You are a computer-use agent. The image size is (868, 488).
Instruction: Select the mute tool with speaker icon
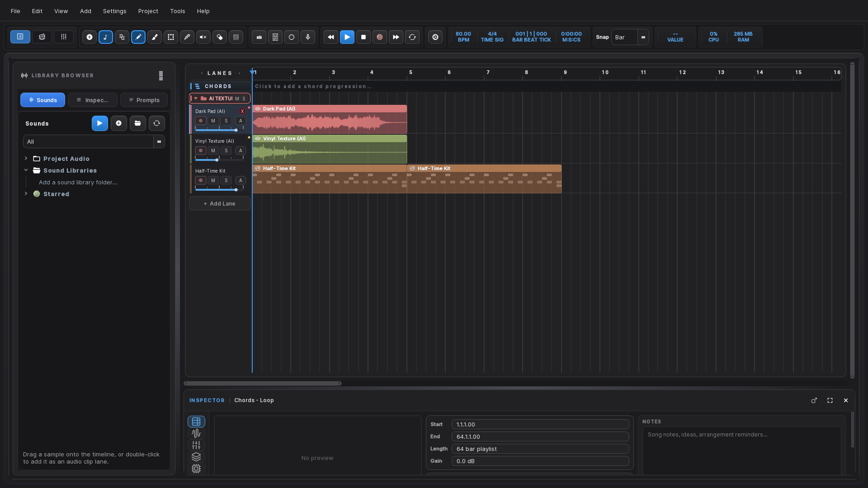(x=203, y=37)
